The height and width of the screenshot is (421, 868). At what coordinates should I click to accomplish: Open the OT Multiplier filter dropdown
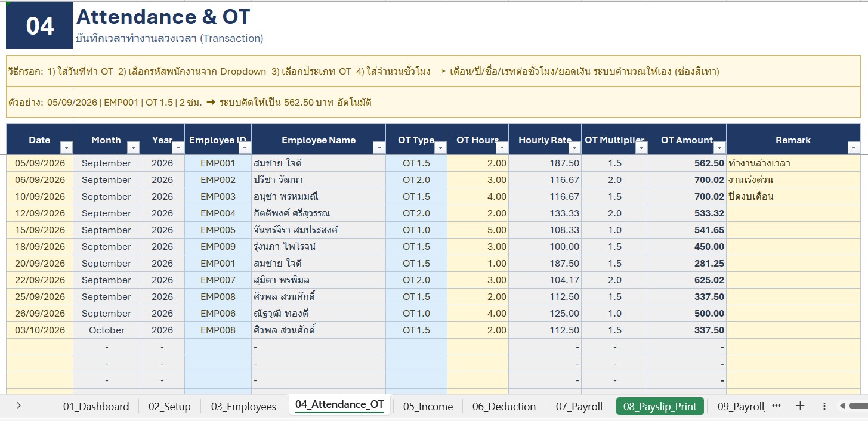click(x=641, y=148)
